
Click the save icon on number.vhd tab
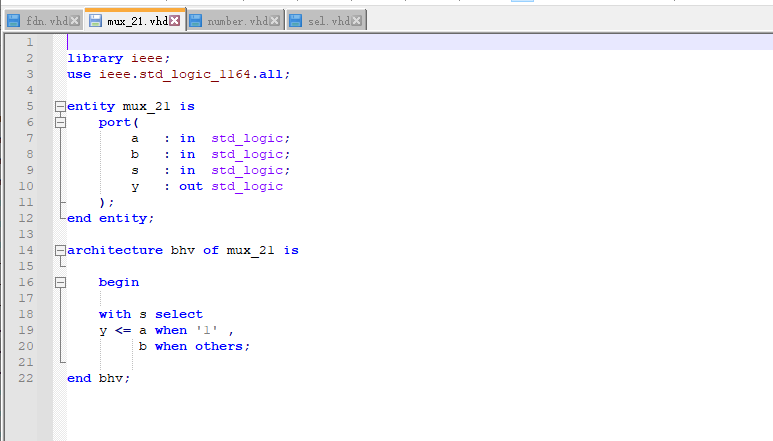(x=196, y=21)
